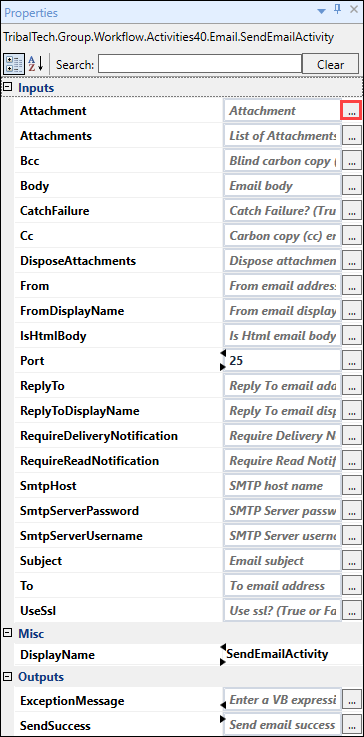Click the SMTP Server username field

(282, 536)
